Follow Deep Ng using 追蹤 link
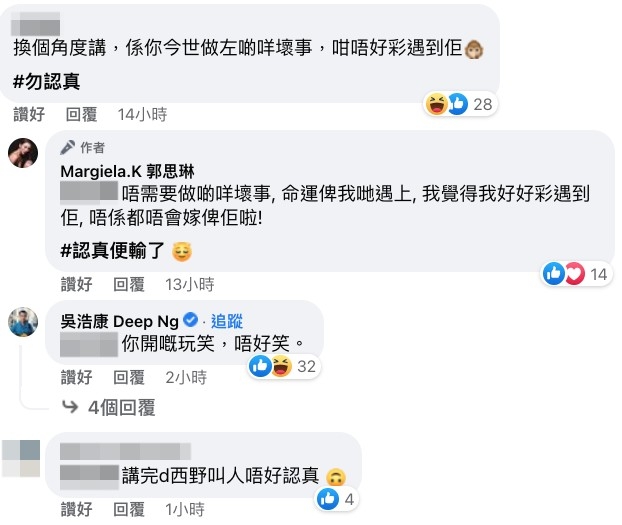 227,321
